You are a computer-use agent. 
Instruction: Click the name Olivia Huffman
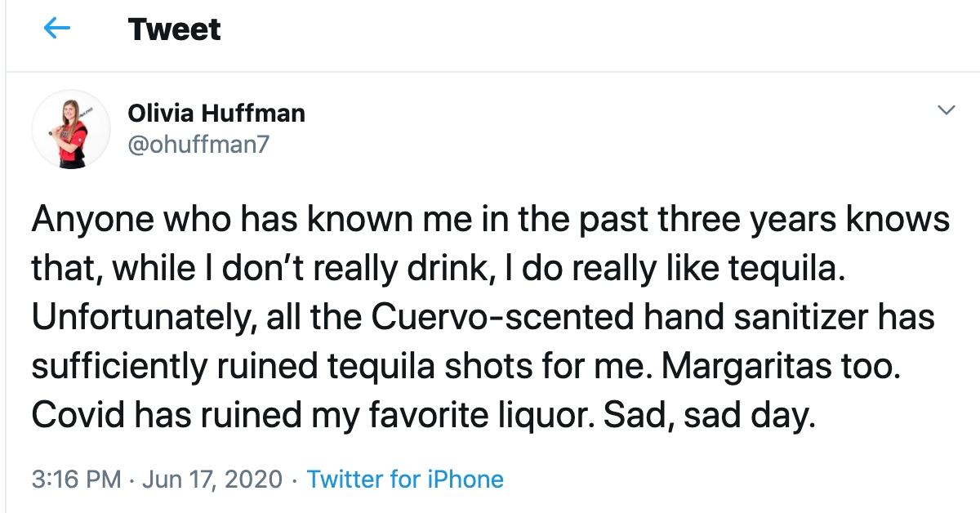click(216, 114)
